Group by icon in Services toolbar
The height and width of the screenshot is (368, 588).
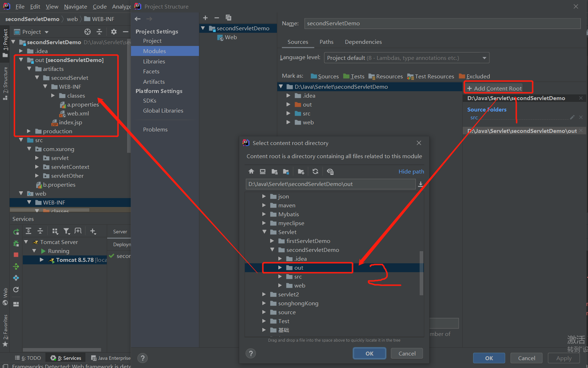click(x=55, y=231)
